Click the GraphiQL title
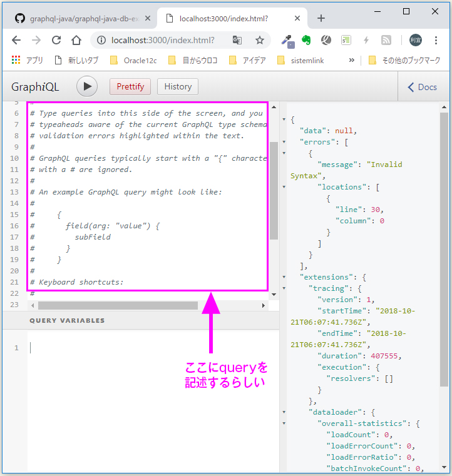The width and height of the screenshot is (452, 476). 35,87
